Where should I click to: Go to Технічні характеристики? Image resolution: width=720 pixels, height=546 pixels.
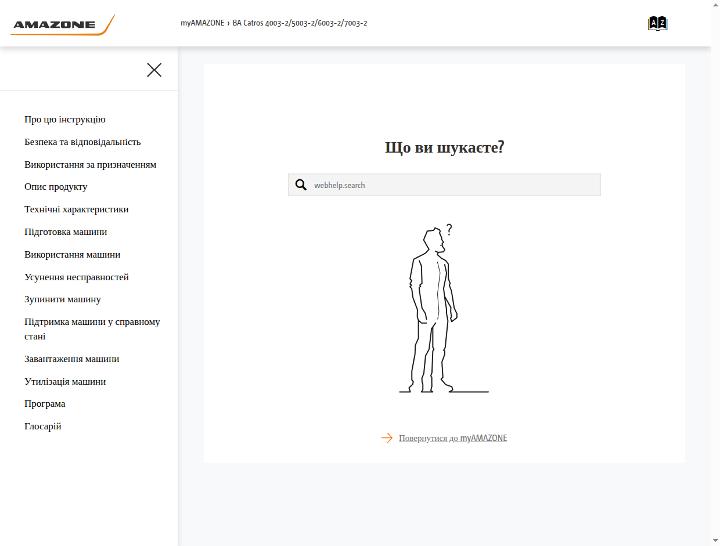[76, 209]
